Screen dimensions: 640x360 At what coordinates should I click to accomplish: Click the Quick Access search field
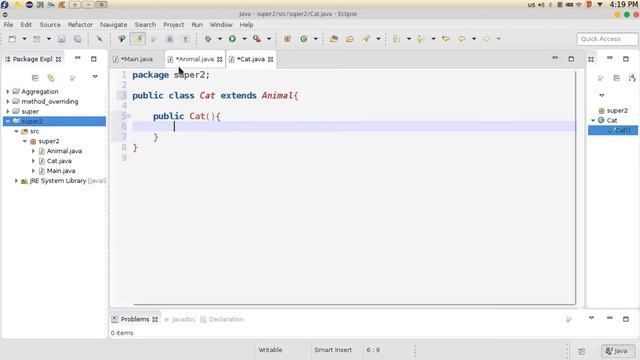tap(607, 39)
